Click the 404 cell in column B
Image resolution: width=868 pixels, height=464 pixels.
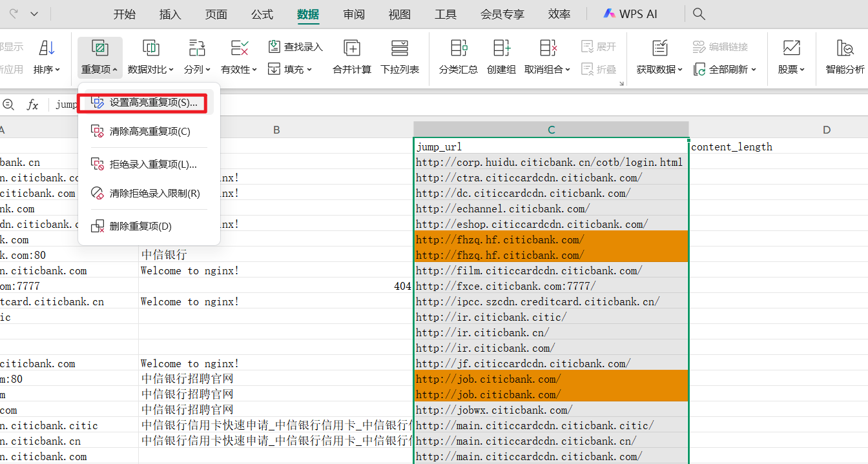coord(276,286)
